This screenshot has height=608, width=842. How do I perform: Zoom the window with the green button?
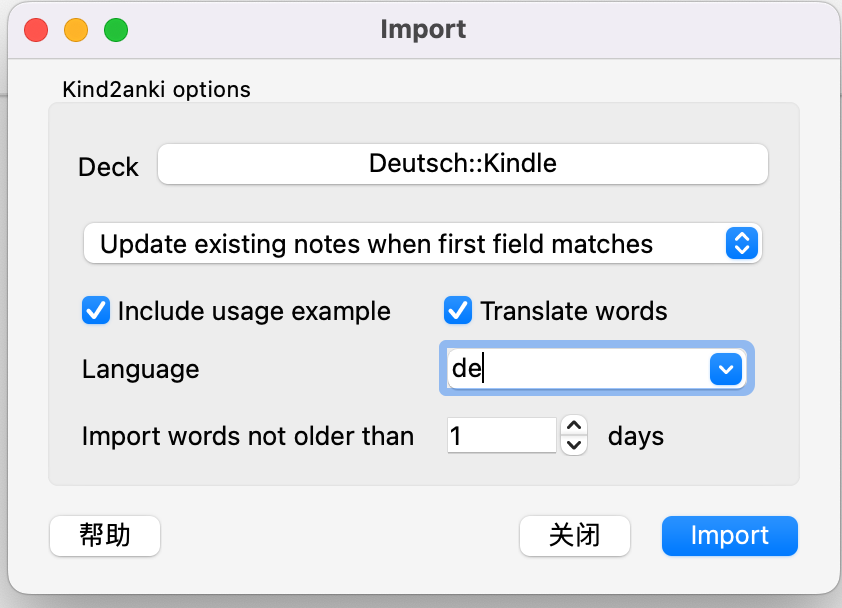116,30
